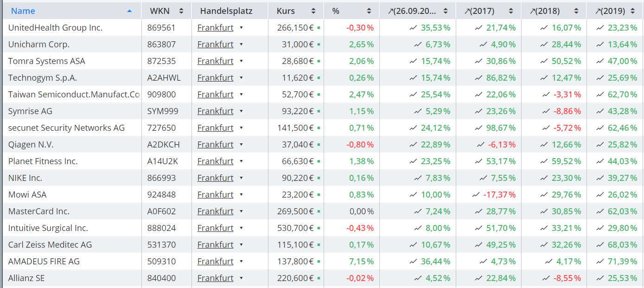Viewport: 644px width, 288px height.
Task: Click the sort arrows in WKN column header
Action: click(x=181, y=11)
